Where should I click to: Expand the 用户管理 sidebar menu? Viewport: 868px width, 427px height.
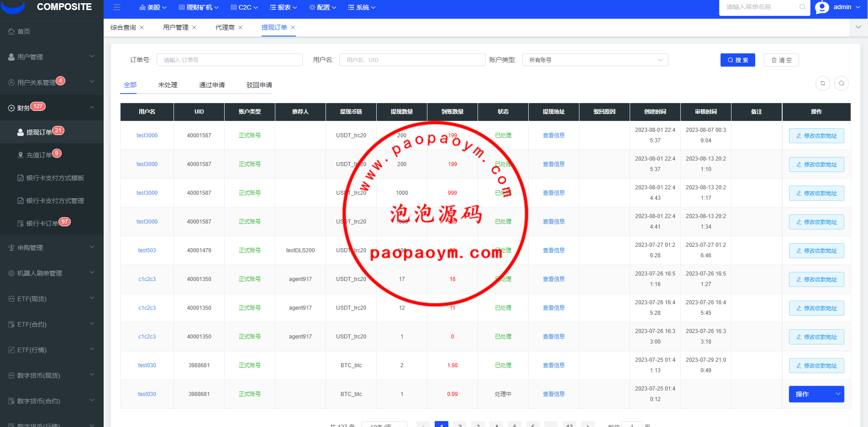tap(52, 57)
